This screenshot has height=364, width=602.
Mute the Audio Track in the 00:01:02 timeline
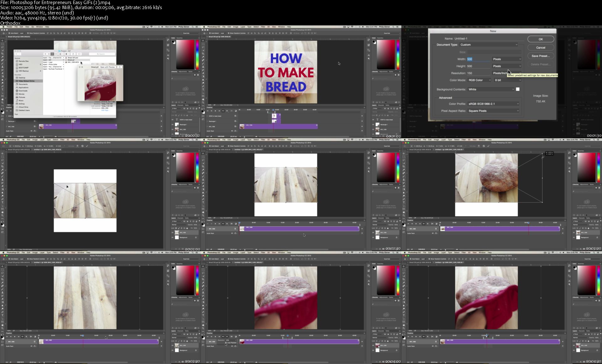point(232,131)
